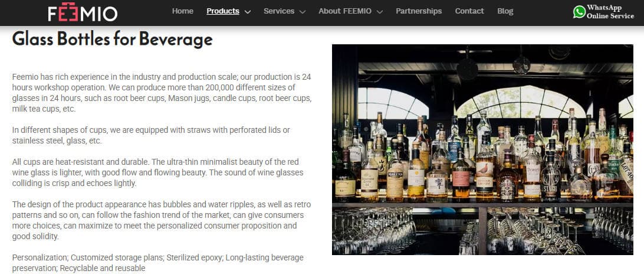Click the paragraph about 24 hours workshop operation

coord(162,93)
